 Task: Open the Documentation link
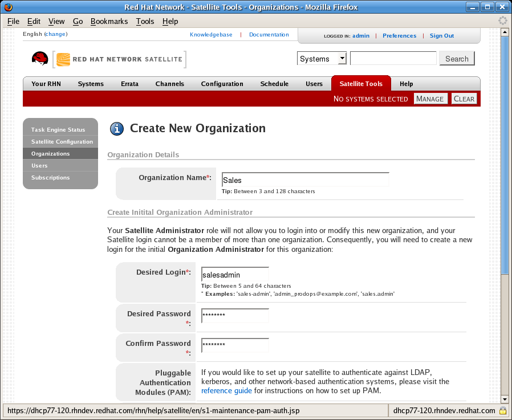pos(269,35)
